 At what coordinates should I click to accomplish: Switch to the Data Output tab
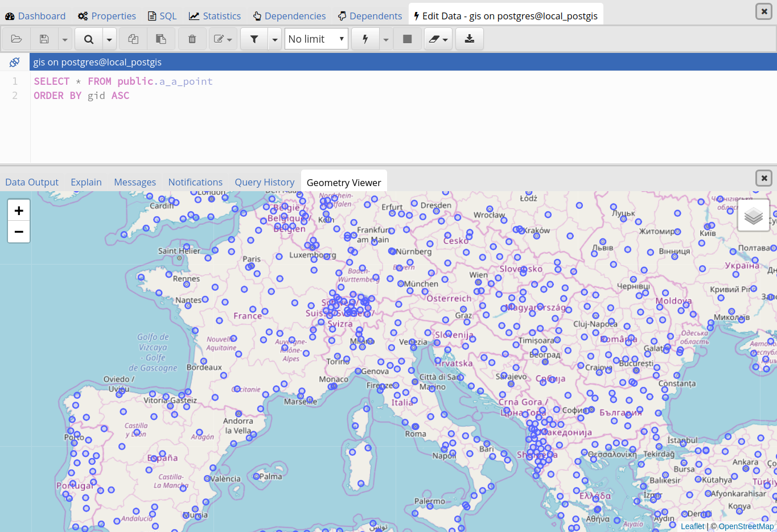coord(32,182)
